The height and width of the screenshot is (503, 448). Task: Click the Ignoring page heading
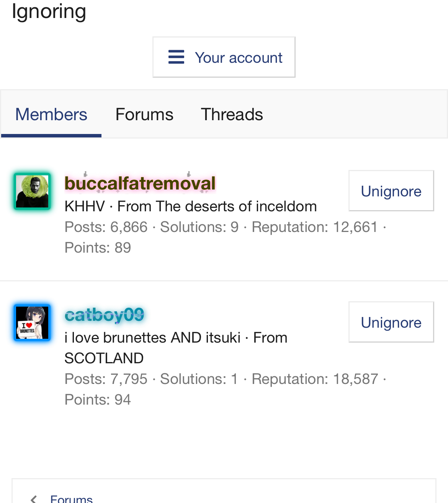click(x=49, y=11)
